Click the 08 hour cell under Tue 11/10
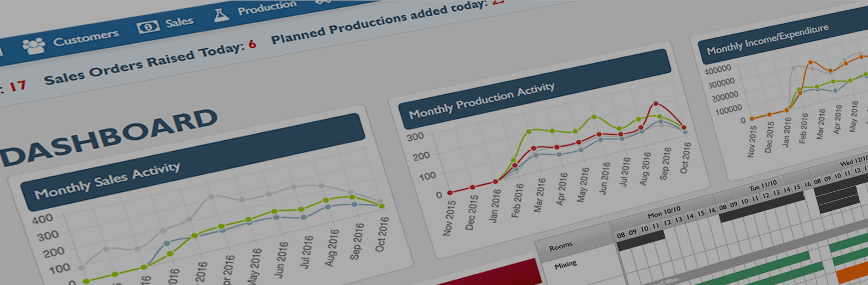Screen dimensions: 868x285 point(723,207)
